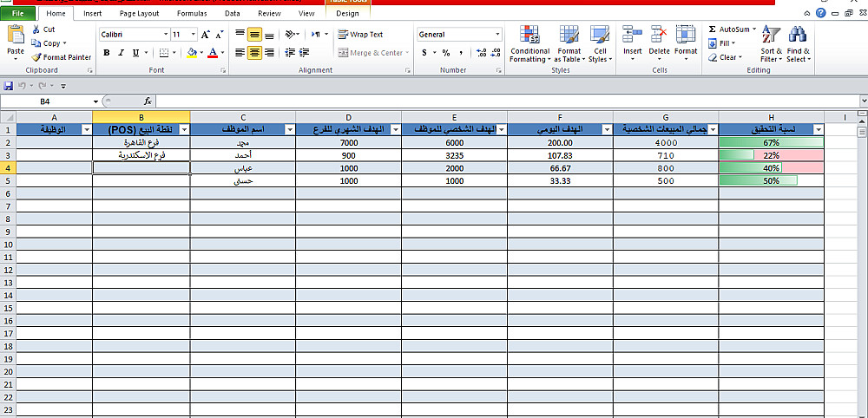
Task: Open filter dropdown on نسبة التحقيق header
Action: (819, 129)
